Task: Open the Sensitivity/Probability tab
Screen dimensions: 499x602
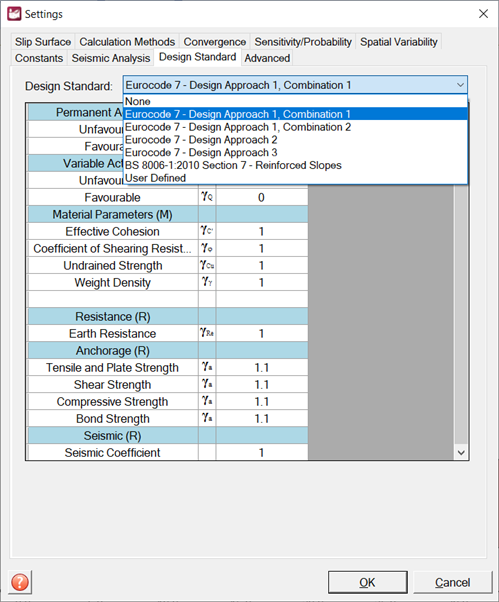Action: [303, 41]
